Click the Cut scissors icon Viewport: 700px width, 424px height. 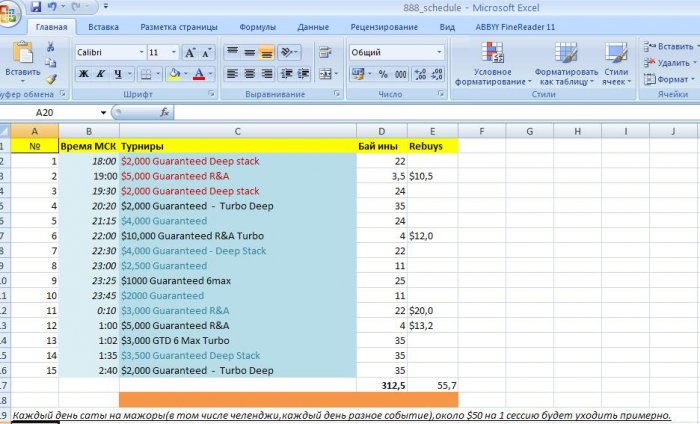[50, 46]
